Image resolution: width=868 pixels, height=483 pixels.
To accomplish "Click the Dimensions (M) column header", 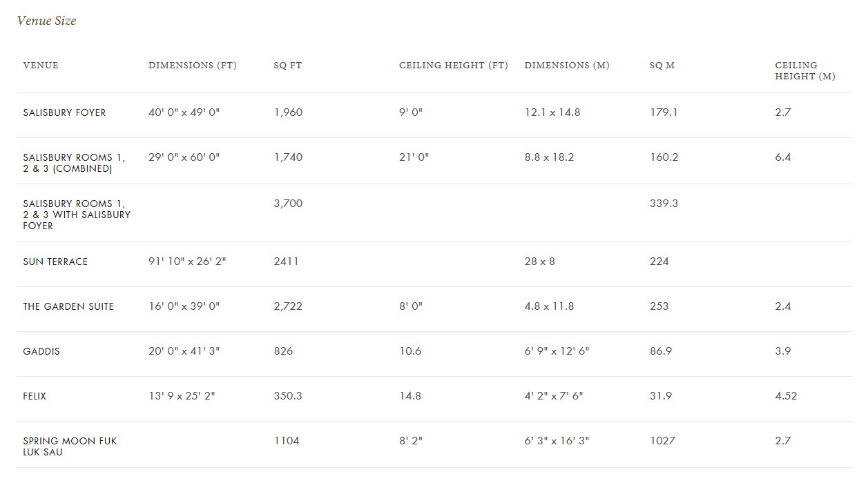I will click(567, 66).
